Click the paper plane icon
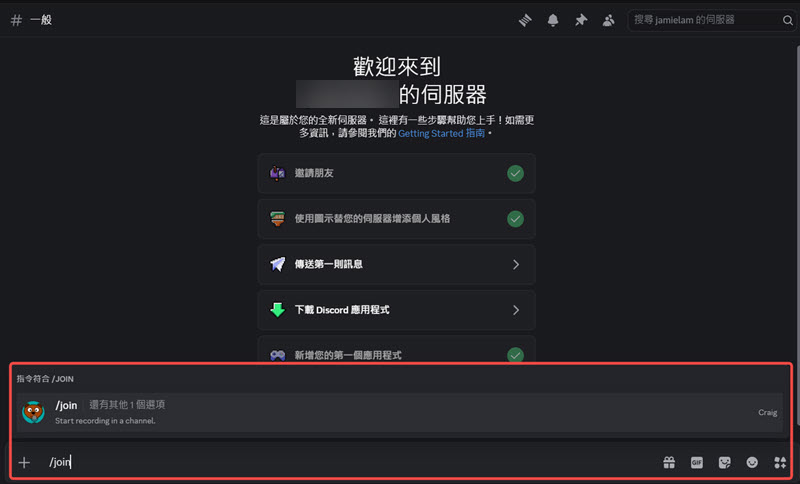The image size is (800, 484). pos(278,264)
